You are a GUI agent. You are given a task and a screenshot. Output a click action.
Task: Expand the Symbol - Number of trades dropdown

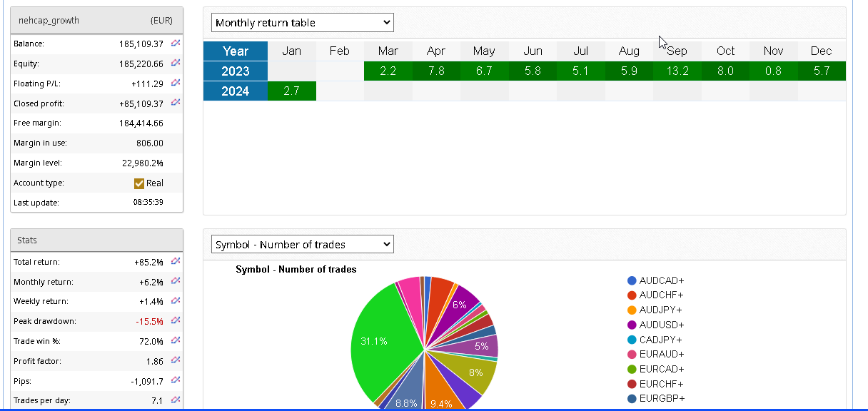click(302, 245)
